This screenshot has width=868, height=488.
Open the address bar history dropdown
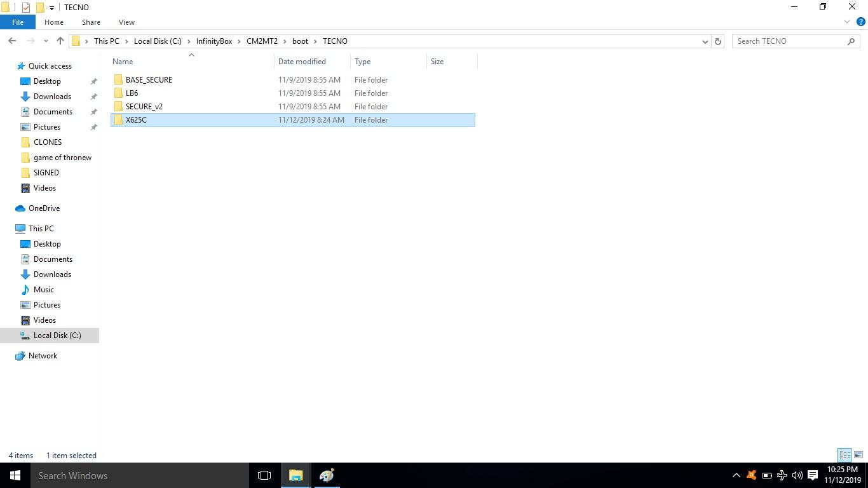coord(705,41)
